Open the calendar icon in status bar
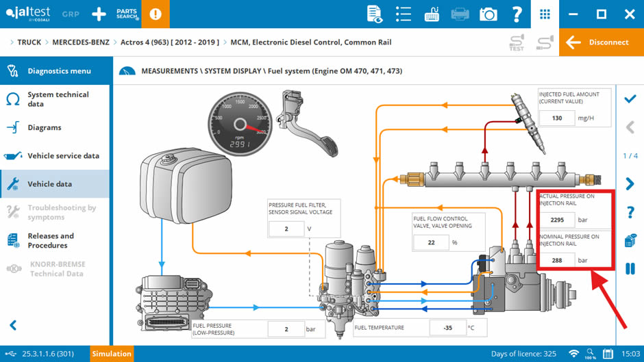Image resolution: width=644 pixels, height=362 pixels. click(x=608, y=354)
